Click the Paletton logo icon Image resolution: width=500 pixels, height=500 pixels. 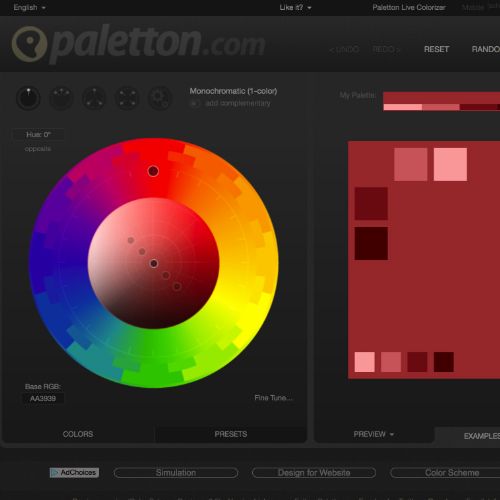click(29, 44)
